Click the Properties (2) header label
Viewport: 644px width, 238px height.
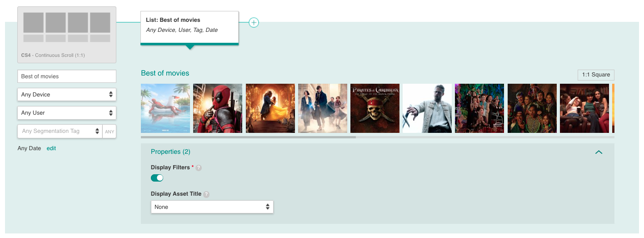click(170, 152)
